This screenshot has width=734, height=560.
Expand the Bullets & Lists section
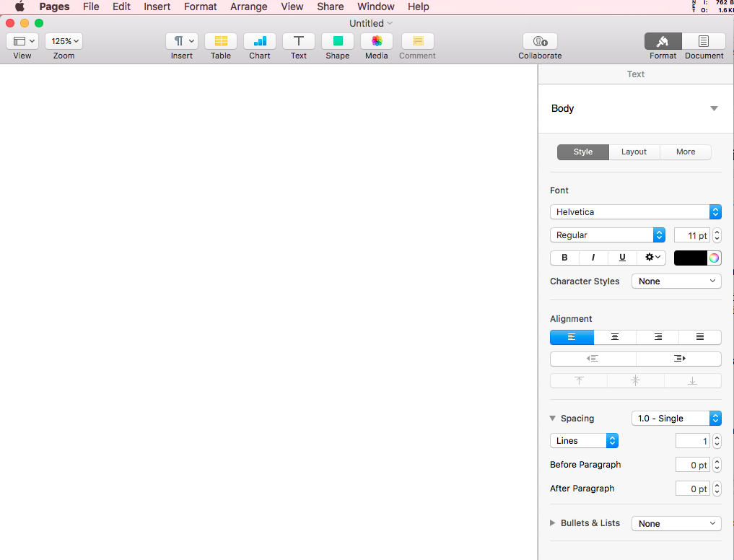553,522
